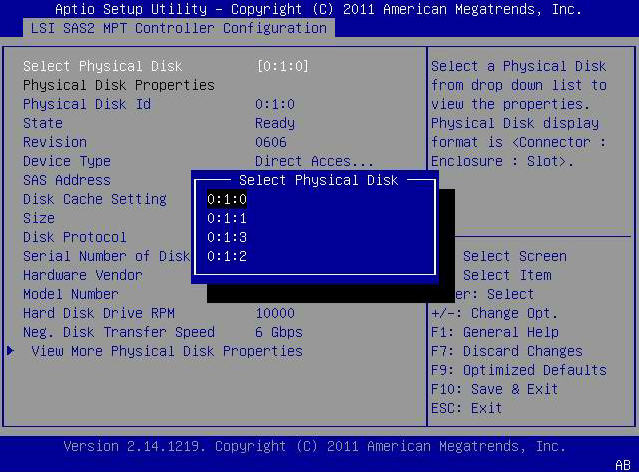Click the Aptio Setup Utility title text
Viewport: 639px width, 472px height.
319,9
